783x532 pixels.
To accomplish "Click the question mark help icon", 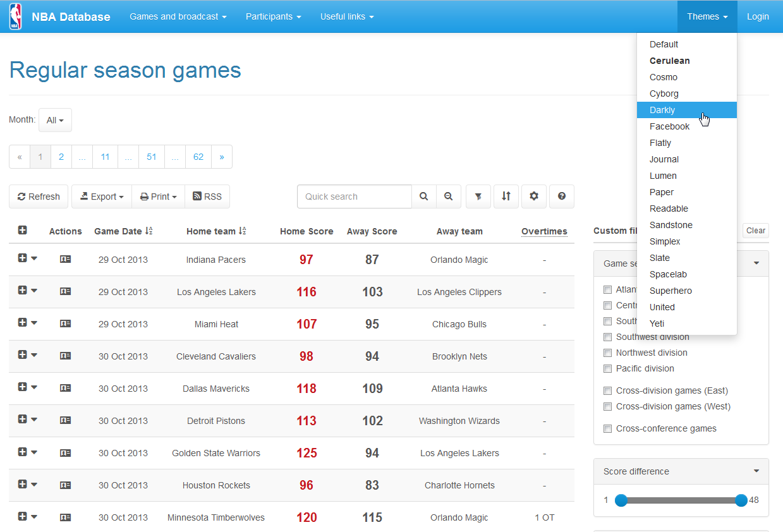I will point(562,196).
